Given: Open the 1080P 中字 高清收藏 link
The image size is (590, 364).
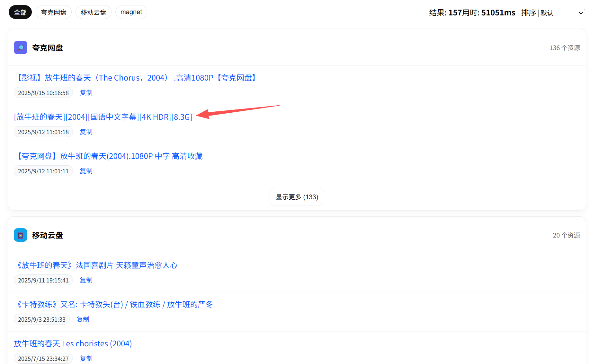Looking at the screenshot, I should click(109, 156).
